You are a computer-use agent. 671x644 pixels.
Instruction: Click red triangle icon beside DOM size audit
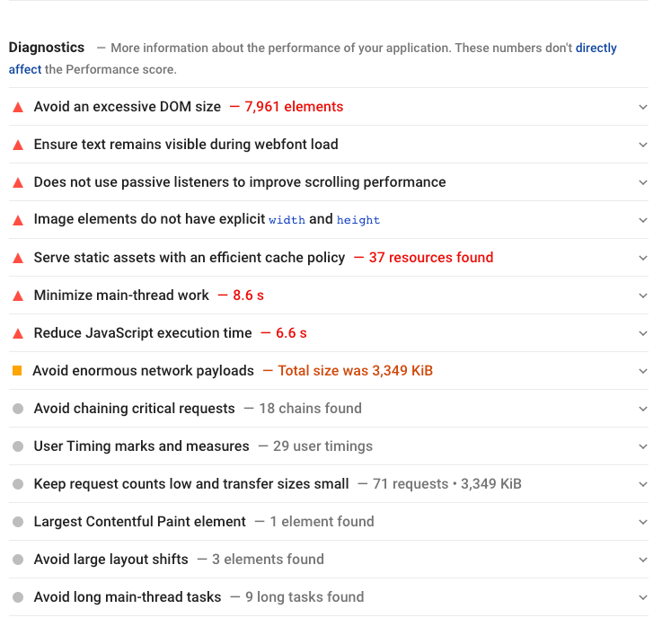tap(17, 107)
